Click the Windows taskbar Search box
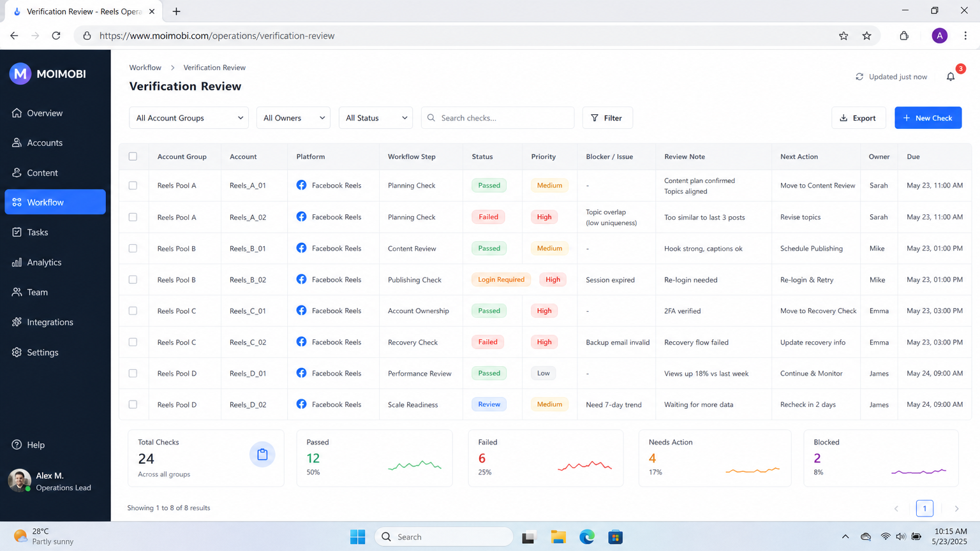The width and height of the screenshot is (980, 551). pyautogui.click(x=444, y=537)
